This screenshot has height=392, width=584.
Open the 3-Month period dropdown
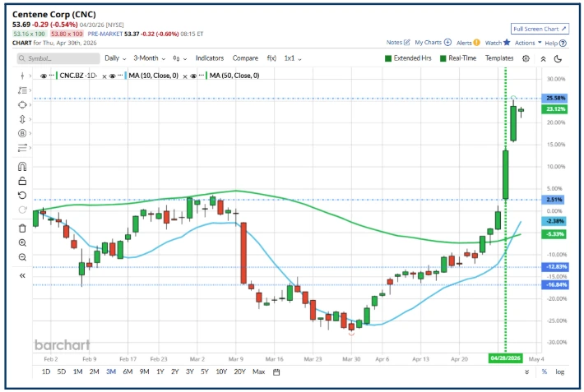[x=150, y=58]
